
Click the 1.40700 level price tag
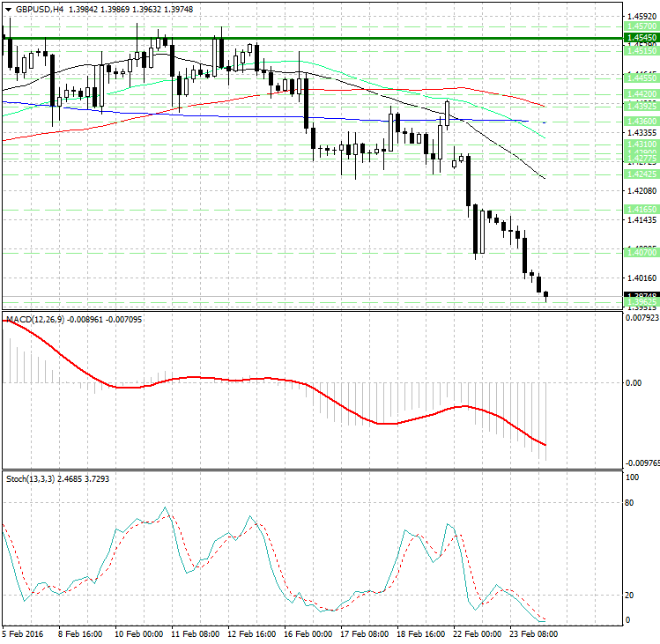[x=639, y=252]
